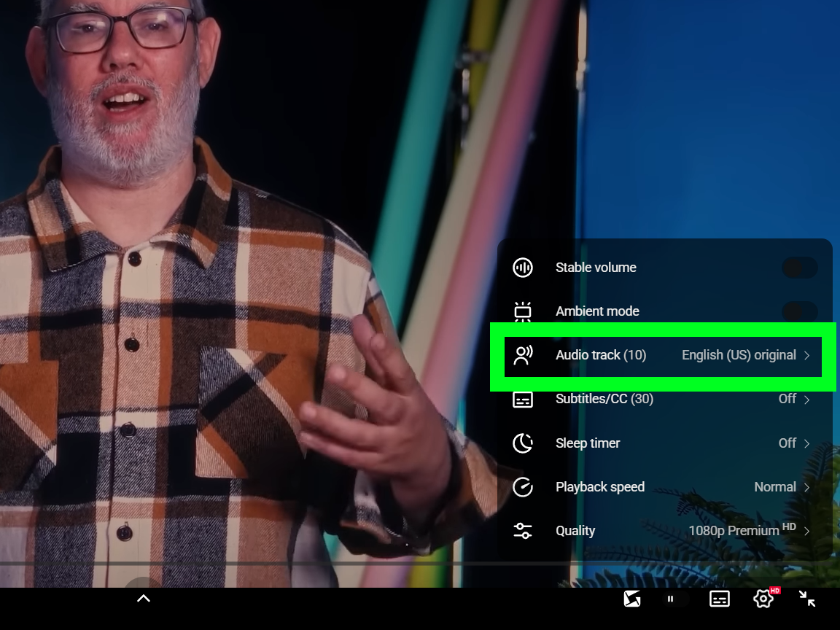Viewport: 840px width, 630px height.
Task: Click the upward chevron below the video
Action: [x=144, y=599]
